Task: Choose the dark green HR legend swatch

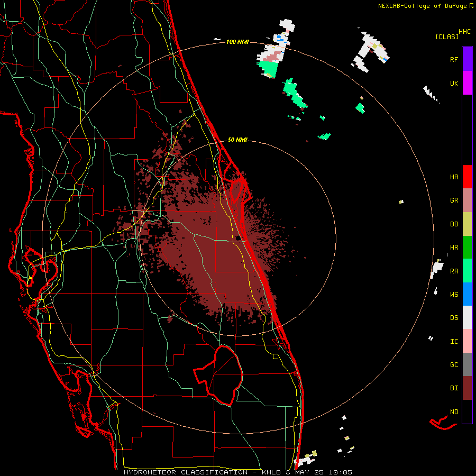Action: [467, 247]
